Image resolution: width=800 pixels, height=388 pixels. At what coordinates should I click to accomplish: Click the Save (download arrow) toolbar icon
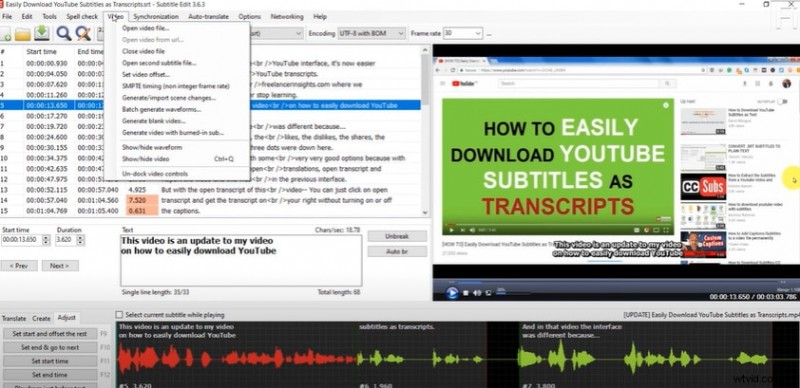(x=42, y=33)
